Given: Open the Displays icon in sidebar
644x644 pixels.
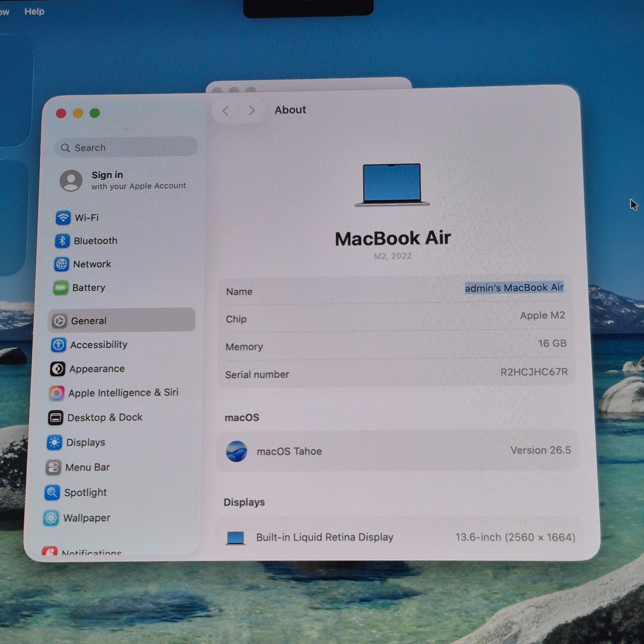Looking at the screenshot, I should [54, 442].
